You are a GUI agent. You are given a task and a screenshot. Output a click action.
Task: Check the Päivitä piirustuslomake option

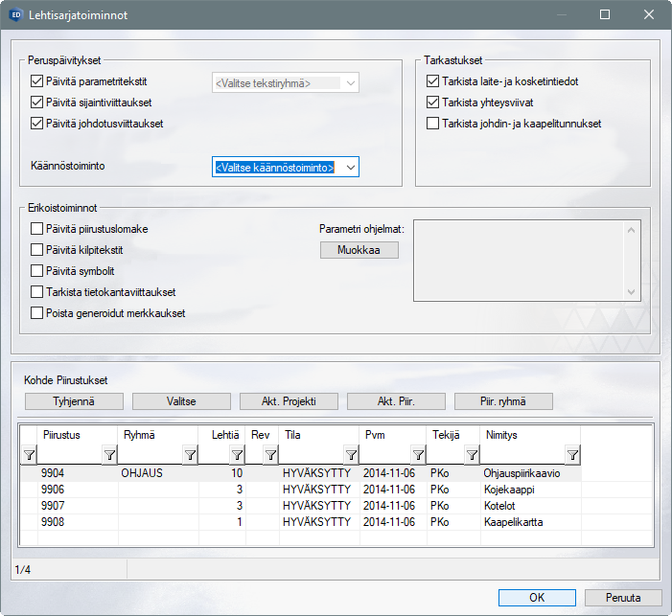click(x=37, y=229)
